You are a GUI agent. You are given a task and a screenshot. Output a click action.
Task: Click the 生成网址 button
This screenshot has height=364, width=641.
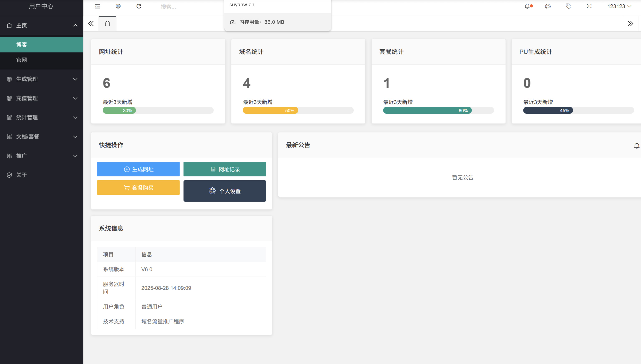point(138,169)
